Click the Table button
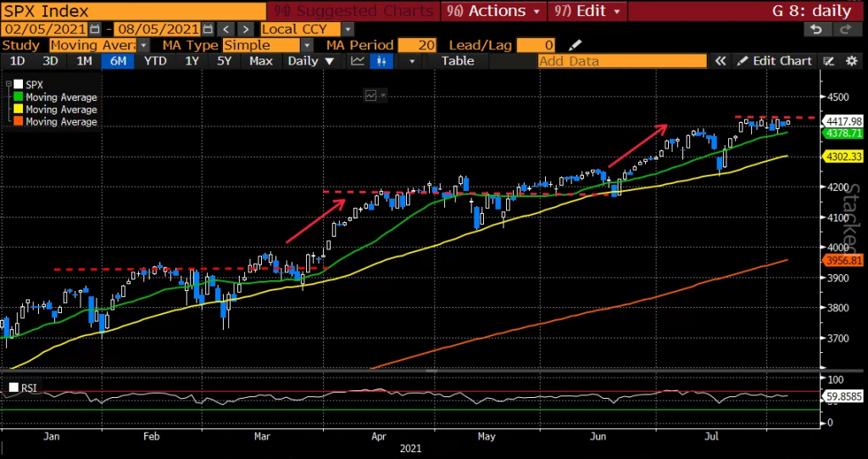The image size is (868, 459). [x=458, y=61]
